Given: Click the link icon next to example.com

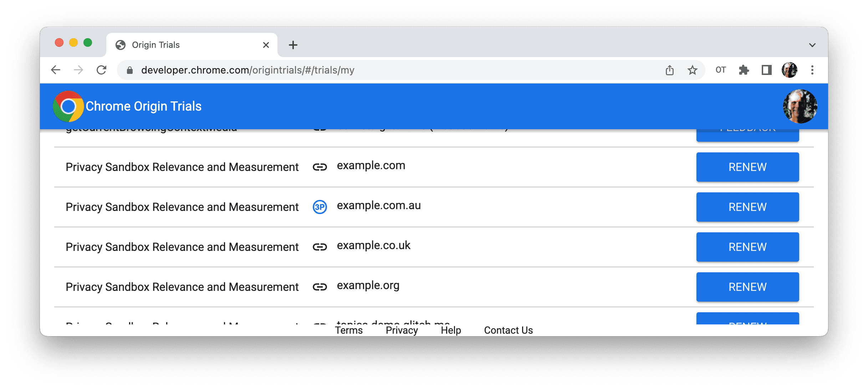Looking at the screenshot, I should click(x=320, y=166).
